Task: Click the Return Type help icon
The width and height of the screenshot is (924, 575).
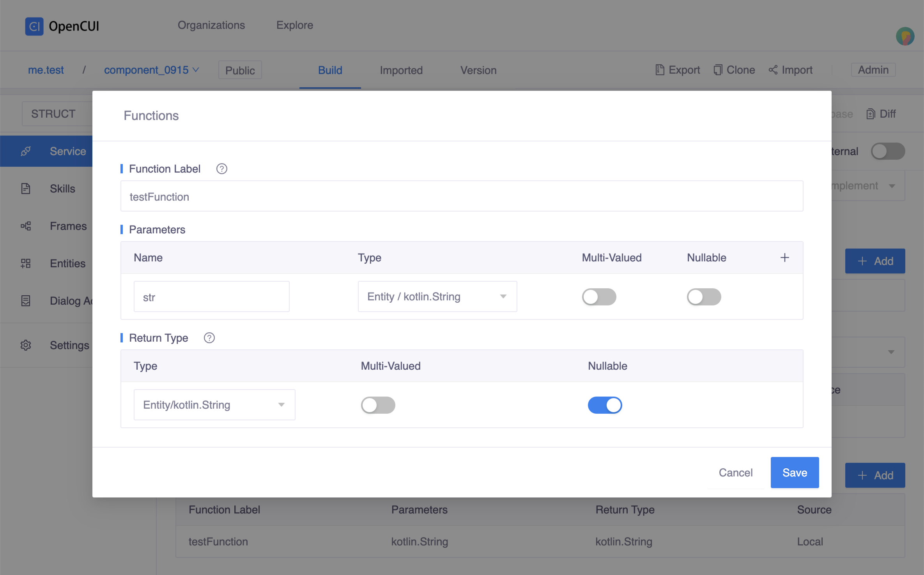Action: (x=209, y=338)
